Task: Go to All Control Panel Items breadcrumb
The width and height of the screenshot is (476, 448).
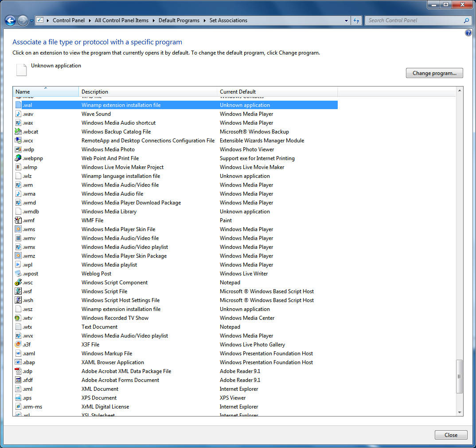Action: click(121, 20)
